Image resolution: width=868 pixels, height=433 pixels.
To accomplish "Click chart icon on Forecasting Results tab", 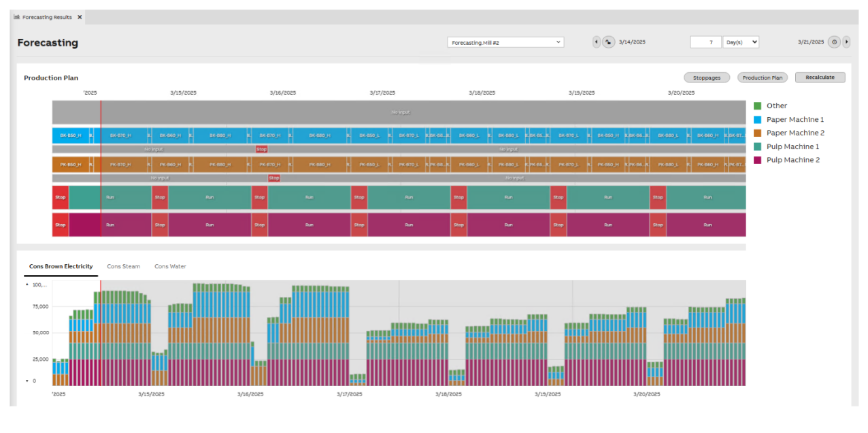I will tap(17, 17).
